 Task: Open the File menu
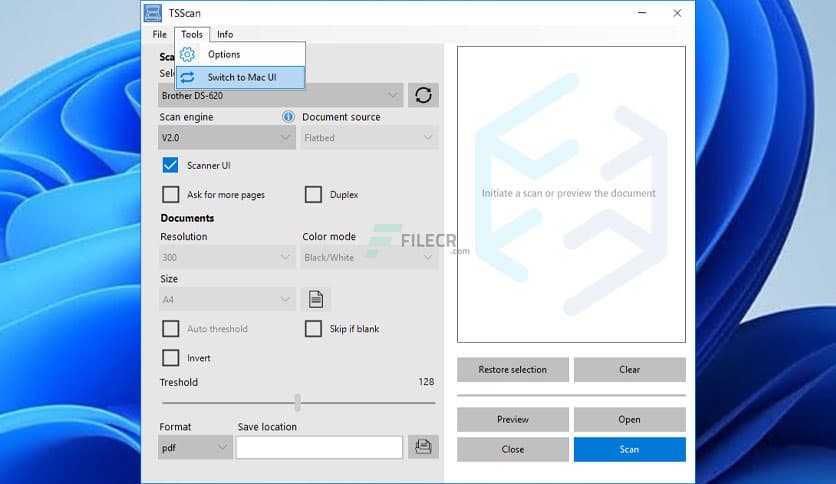(159, 34)
